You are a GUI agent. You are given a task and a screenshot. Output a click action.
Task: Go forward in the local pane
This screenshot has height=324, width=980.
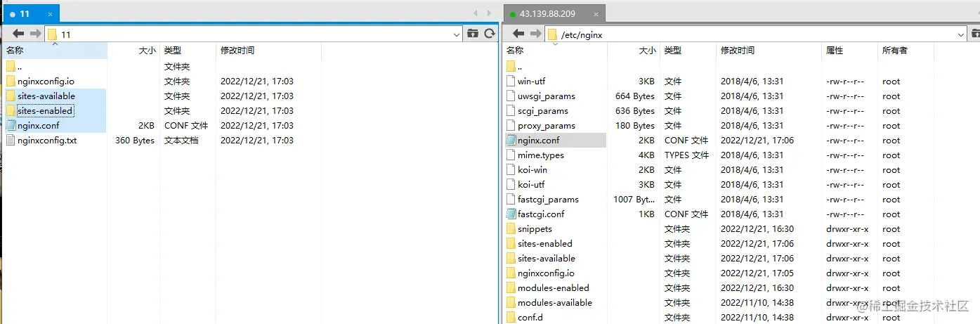[35, 34]
